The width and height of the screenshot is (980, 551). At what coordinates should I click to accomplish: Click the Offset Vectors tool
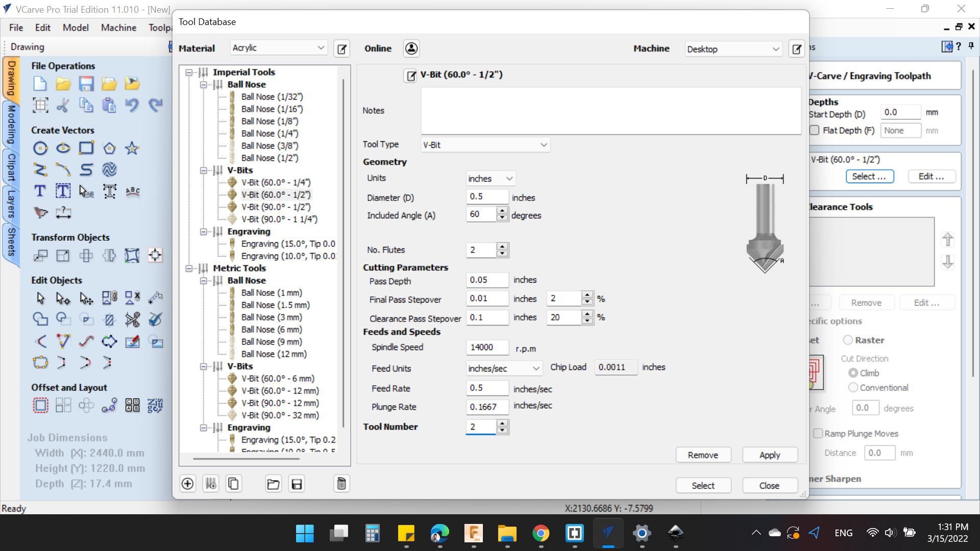tap(40, 406)
